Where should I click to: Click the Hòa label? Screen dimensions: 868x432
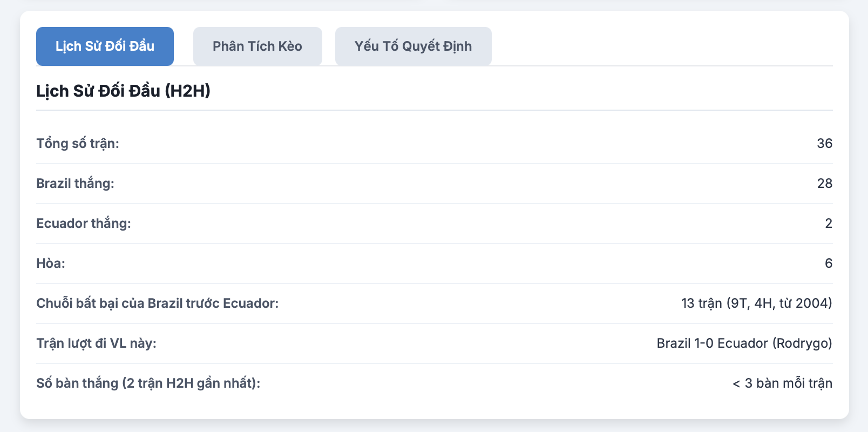(x=51, y=264)
